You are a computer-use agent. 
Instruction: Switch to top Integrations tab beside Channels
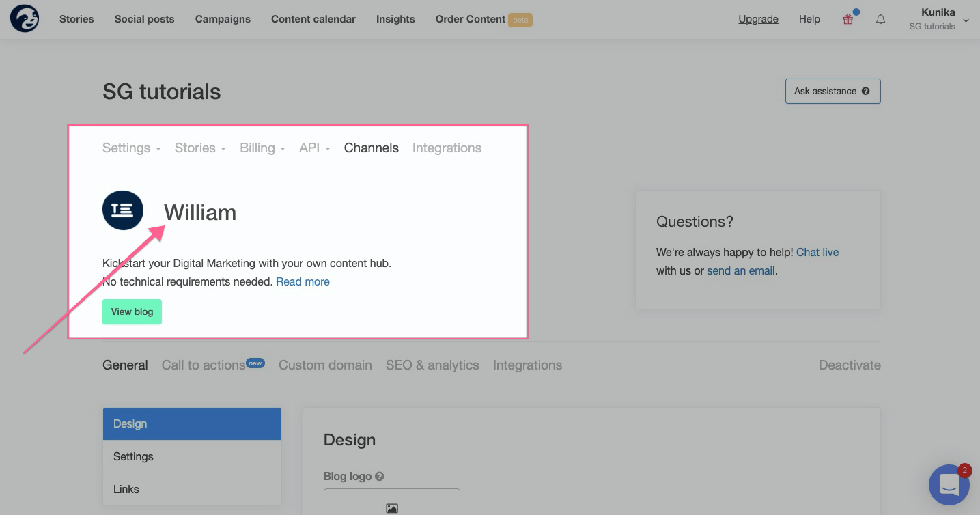coord(447,148)
